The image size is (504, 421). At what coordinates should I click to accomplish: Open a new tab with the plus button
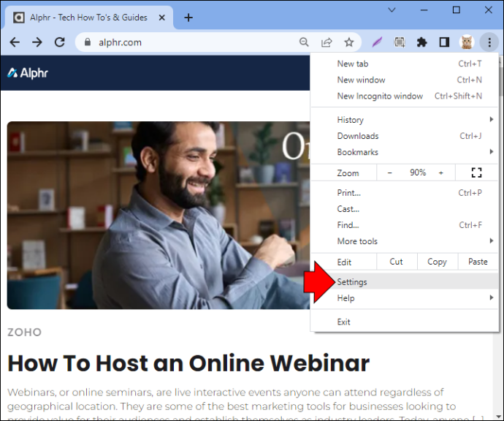(188, 18)
